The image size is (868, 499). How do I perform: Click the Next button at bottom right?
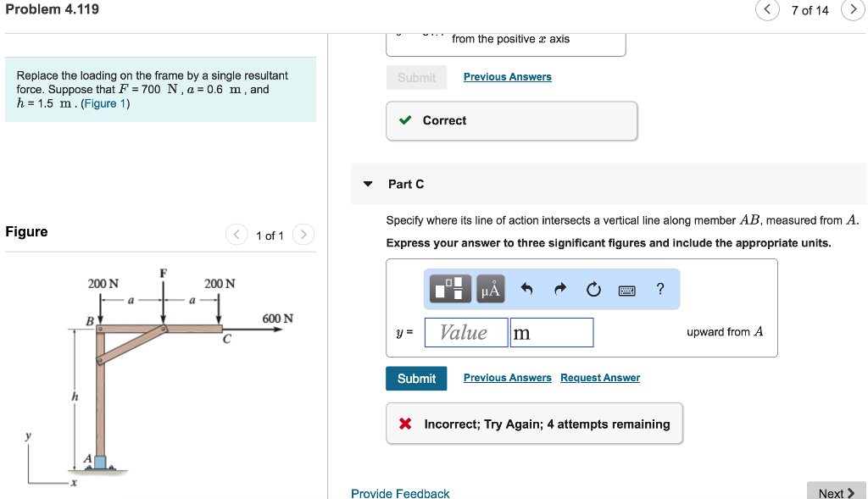coord(836,493)
